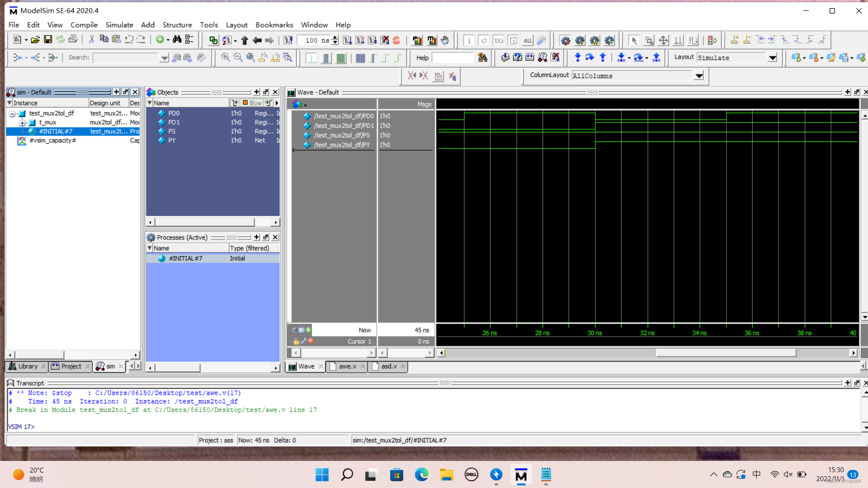Open the Simulate menu

coord(119,25)
